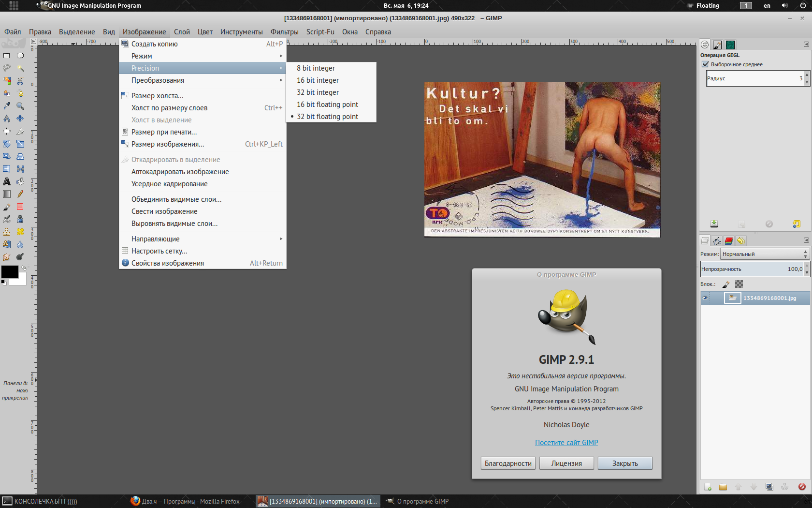812x508 pixels.
Task: Click 'Закрыть' in About GIMP dialog
Action: (625, 463)
